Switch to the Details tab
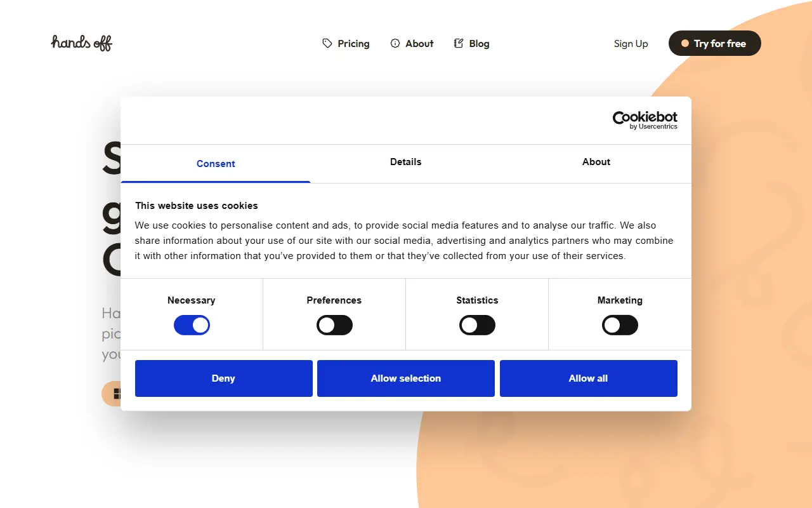The height and width of the screenshot is (508, 812). 406,162
